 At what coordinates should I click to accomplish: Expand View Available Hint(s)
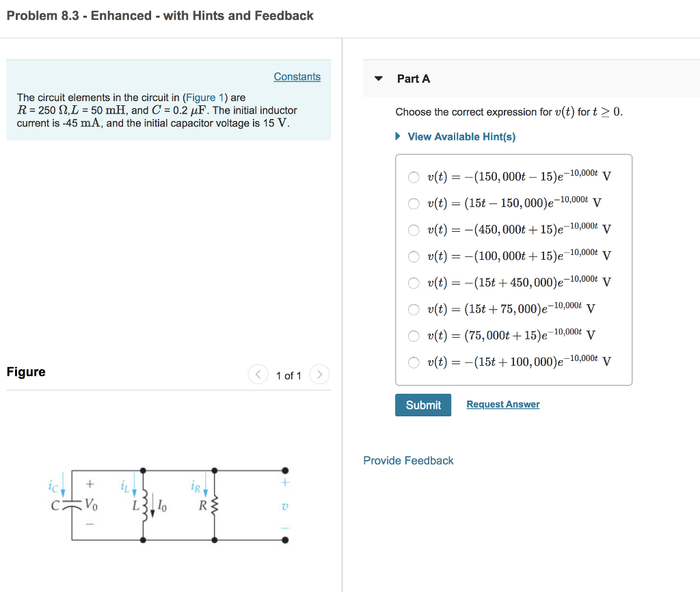coord(461,137)
